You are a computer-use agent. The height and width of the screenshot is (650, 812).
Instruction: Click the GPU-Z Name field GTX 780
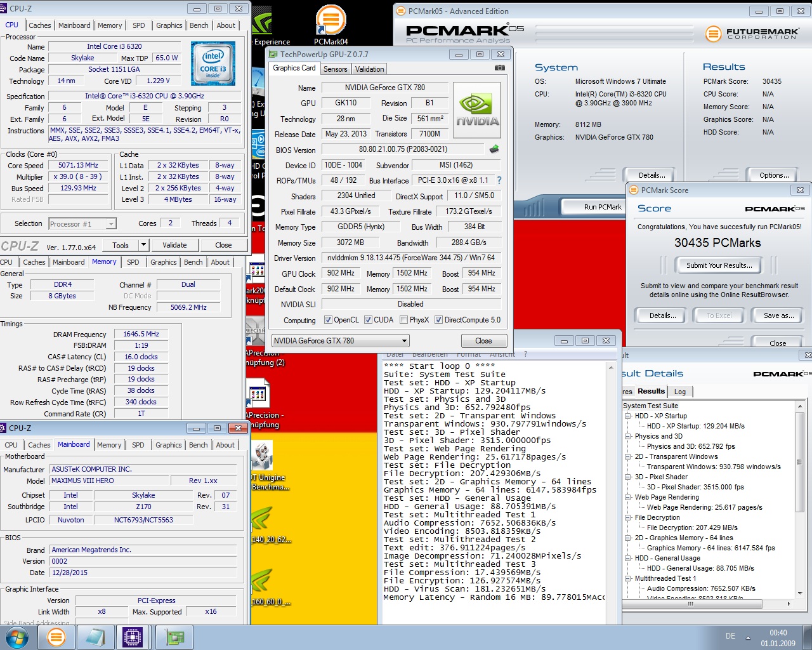(x=384, y=88)
